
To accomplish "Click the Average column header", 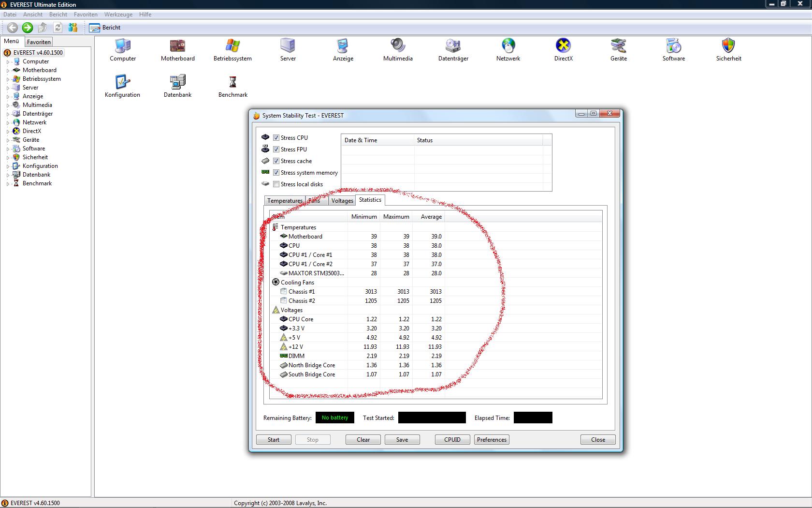I will [429, 217].
